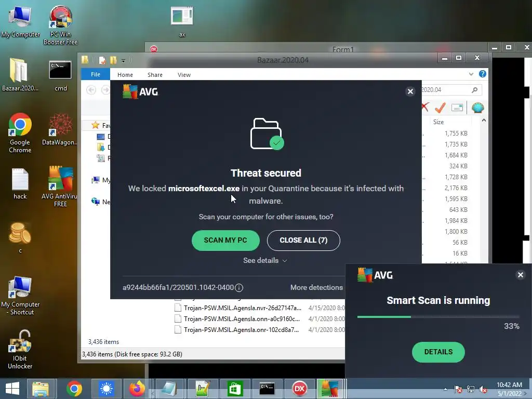Show hidden system tray icons
The image size is (532, 399).
coord(445,389)
